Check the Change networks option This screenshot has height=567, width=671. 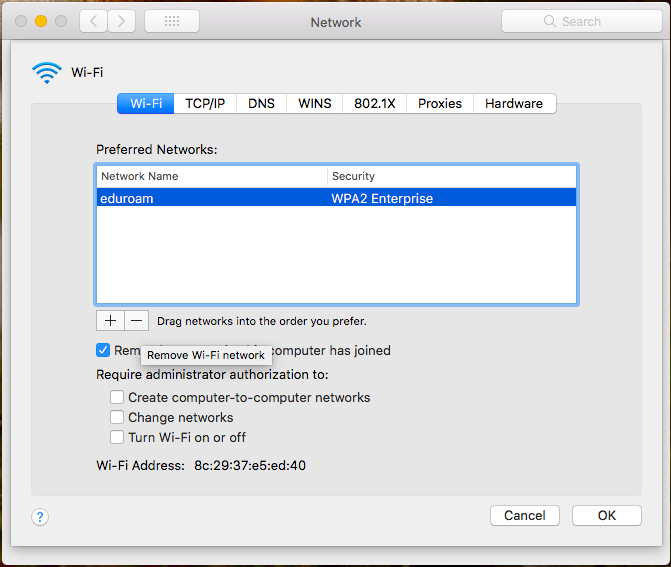click(117, 417)
